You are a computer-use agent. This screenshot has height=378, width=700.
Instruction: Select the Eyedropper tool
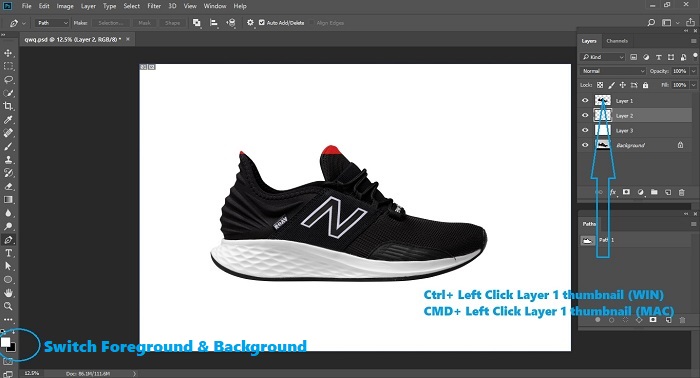[8, 120]
